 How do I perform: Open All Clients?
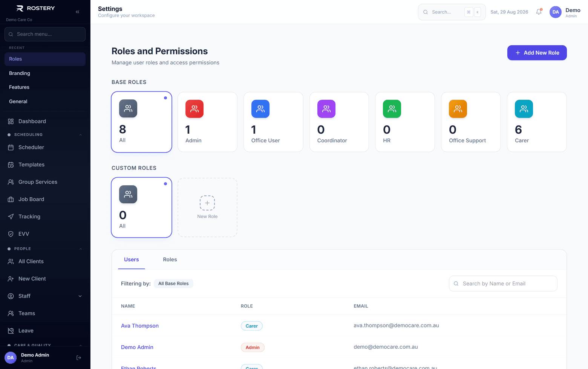click(45, 261)
